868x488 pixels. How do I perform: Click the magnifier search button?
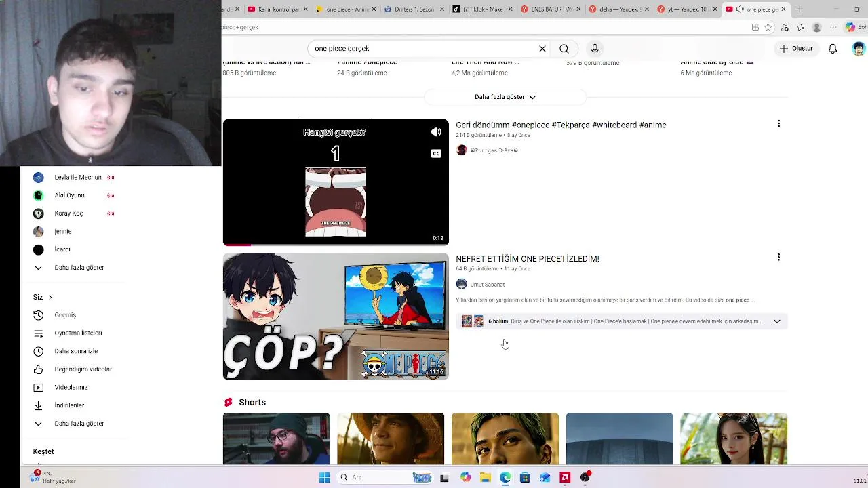click(x=564, y=49)
